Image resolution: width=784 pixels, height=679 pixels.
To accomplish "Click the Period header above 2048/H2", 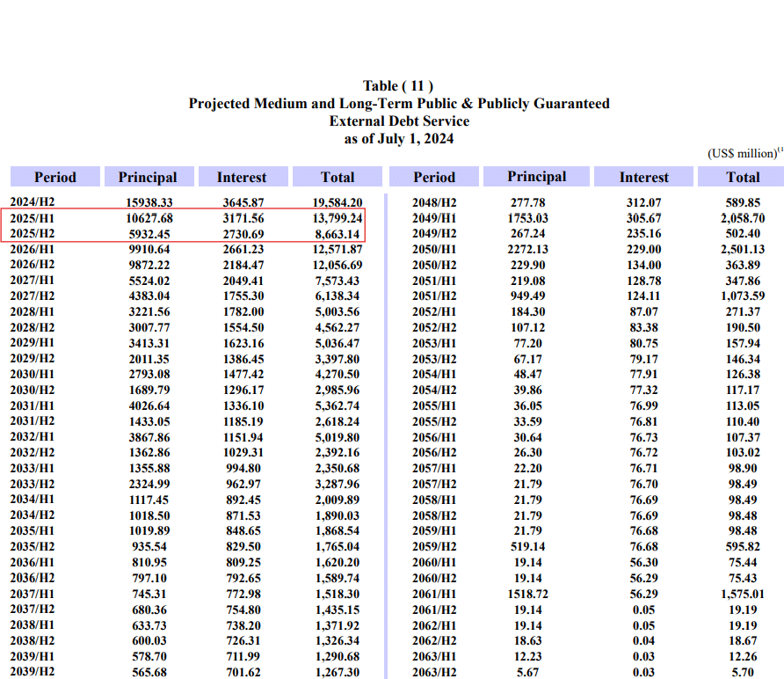I will (x=434, y=177).
